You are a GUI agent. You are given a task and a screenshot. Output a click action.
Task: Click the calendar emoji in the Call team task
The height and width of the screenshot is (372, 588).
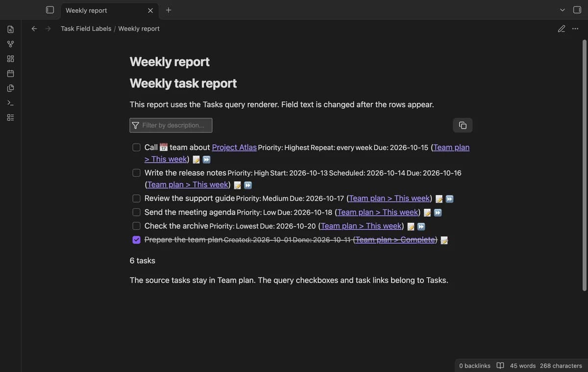[x=164, y=147]
